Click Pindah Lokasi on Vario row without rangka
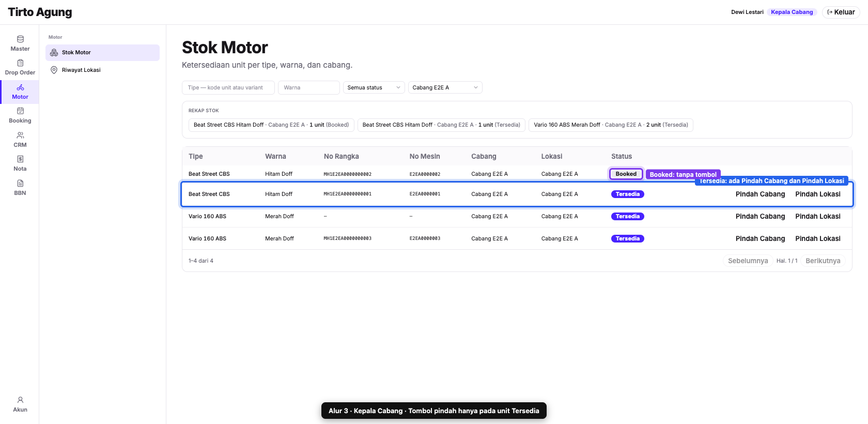Image resolution: width=868 pixels, height=424 pixels. pyautogui.click(x=818, y=216)
